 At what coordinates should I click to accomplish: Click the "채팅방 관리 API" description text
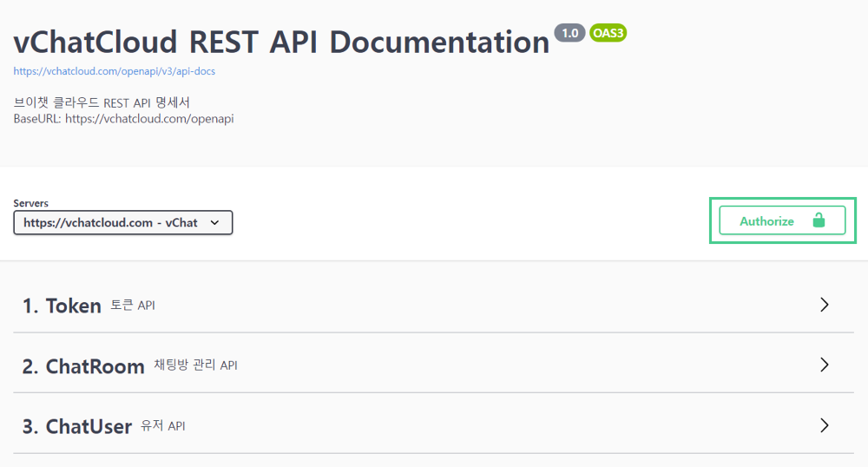pos(195,365)
